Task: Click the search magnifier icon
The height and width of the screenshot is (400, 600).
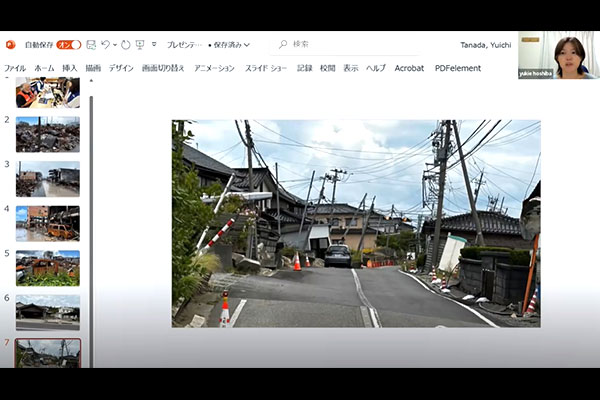Action: 283,45
